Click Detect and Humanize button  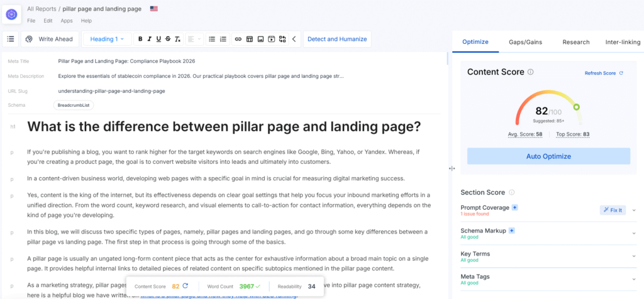(337, 39)
